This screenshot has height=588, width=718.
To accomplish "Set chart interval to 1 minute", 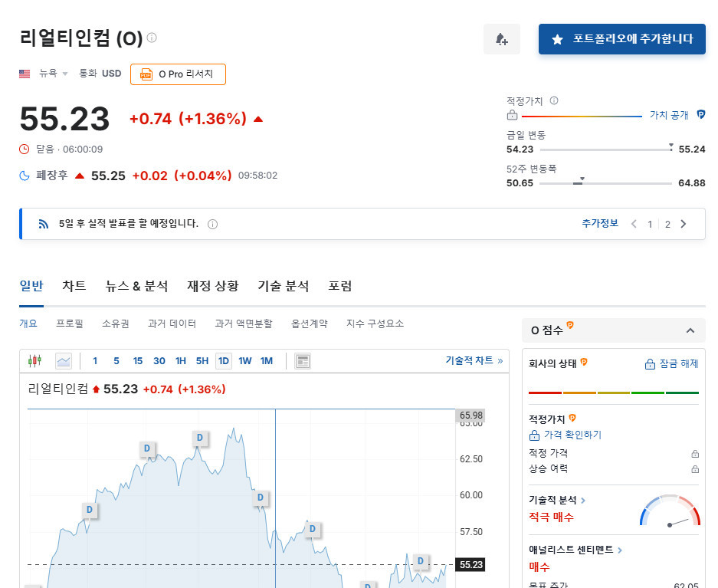I will (x=95, y=361).
